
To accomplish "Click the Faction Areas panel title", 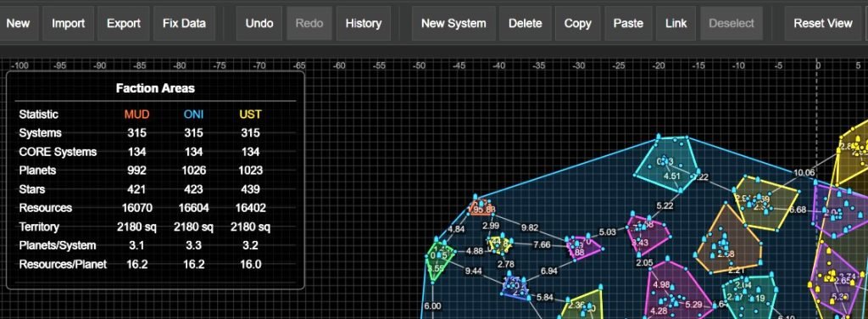I will click(155, 88).
